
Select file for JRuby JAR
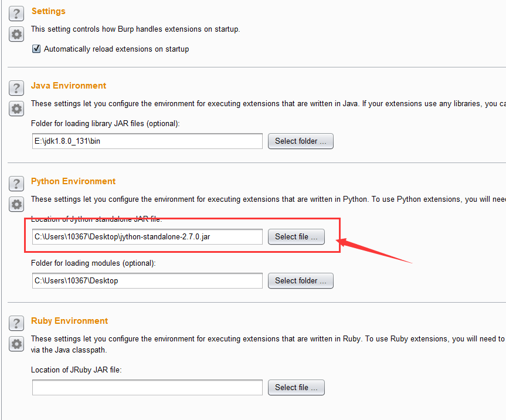point(296,388)
